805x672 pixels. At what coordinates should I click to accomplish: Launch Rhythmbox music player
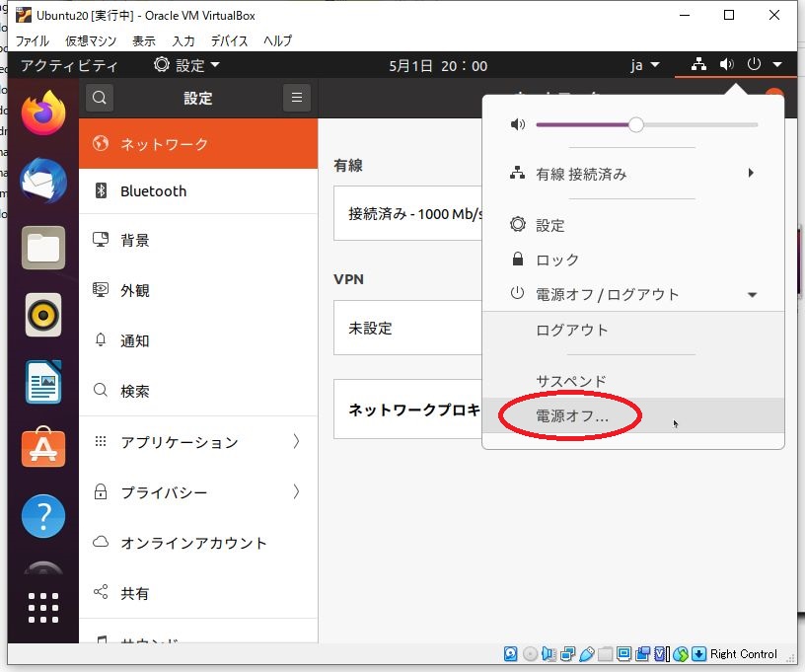[x=43, y=315]
